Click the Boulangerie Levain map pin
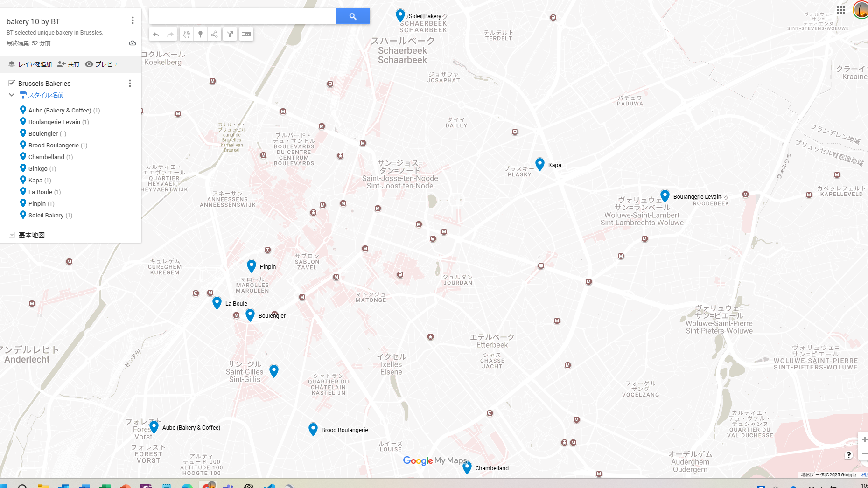This screenshot has width=868, height=488. (665, 196)
